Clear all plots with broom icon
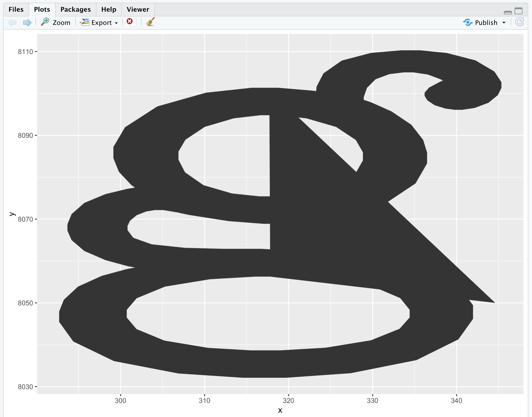Screen dimensions: 532x417 click(x=150, y=22)
